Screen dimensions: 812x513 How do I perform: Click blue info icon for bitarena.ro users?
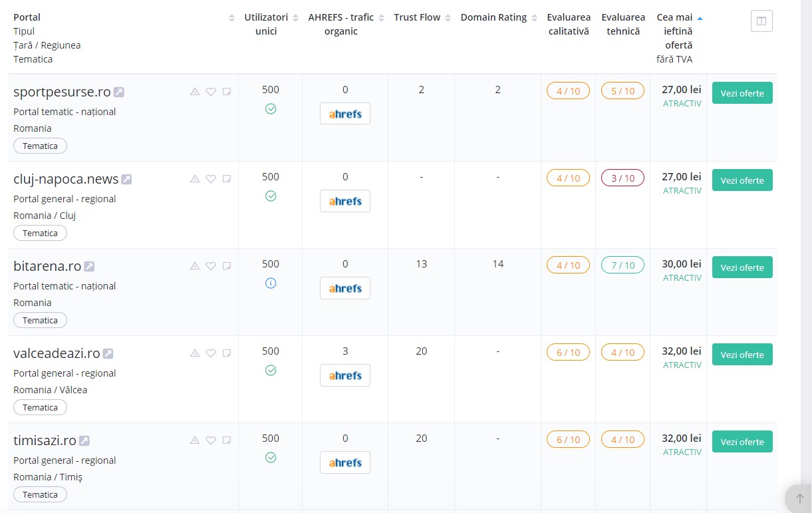tap(271, 283)
